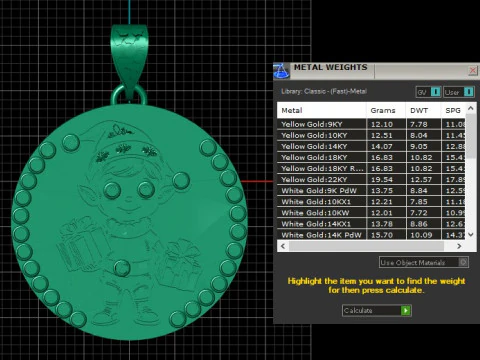This screenshot has width=480, height=360.
Task: Select the Yellow Gold:10KY row
Action: tap(371, 135)
